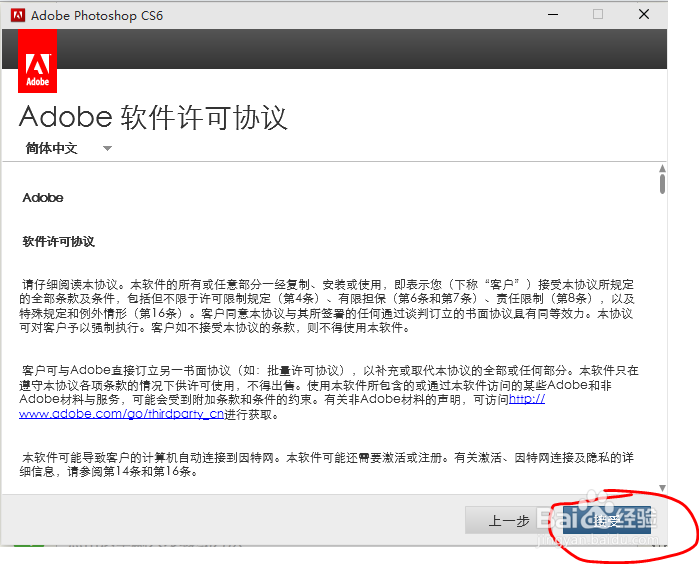Click the Adobe Photoshop CS6 window title

click(x=97, y=16)
